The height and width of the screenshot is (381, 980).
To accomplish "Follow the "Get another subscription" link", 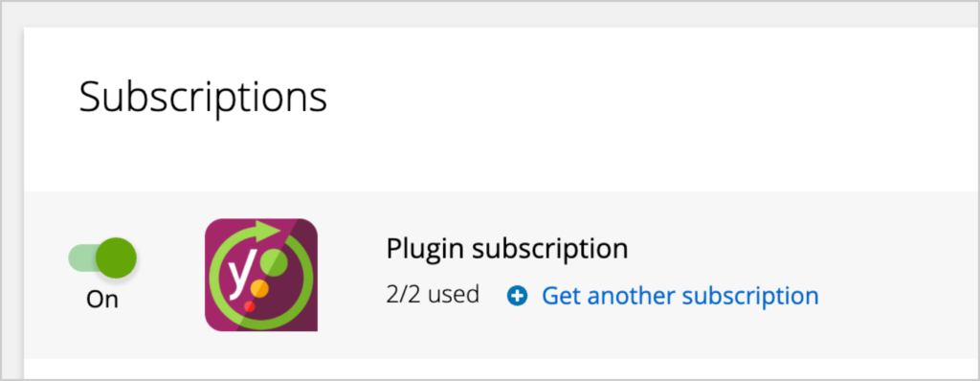I will [680, 295].
